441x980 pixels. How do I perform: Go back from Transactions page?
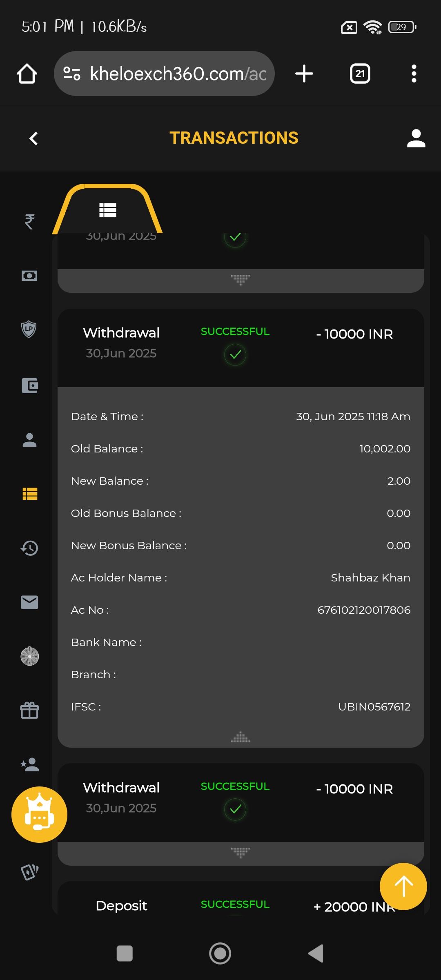[34, 138]
